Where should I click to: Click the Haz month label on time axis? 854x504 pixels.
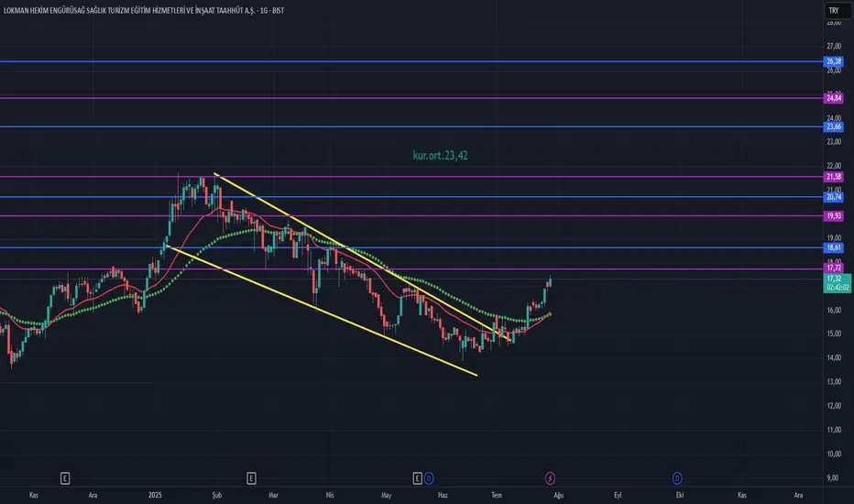[x=443, y=495]
